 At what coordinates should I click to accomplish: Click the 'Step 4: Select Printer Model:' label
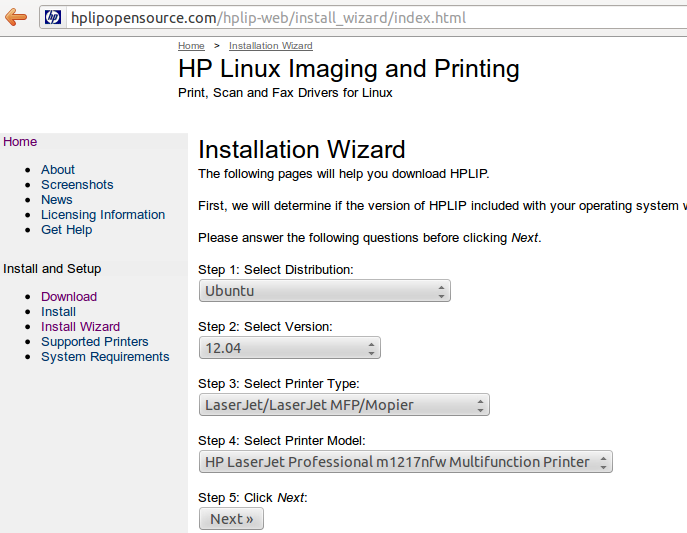(282, 441)
